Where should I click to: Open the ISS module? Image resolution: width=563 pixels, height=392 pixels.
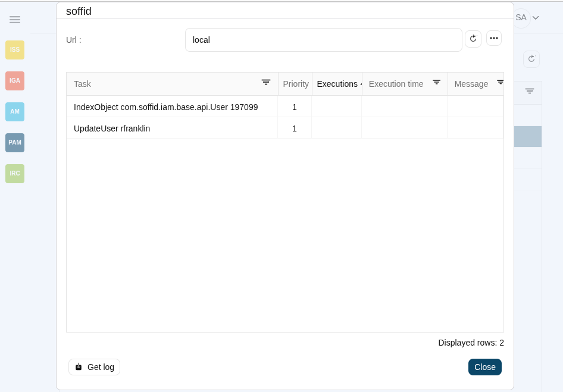click(15, 50)
